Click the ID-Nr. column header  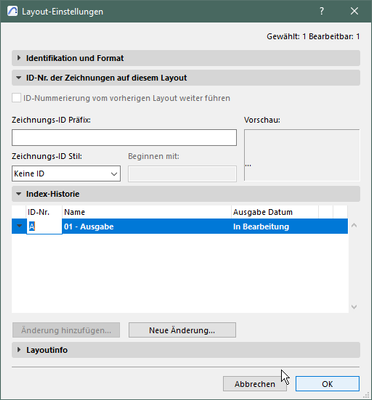point(44,212)
